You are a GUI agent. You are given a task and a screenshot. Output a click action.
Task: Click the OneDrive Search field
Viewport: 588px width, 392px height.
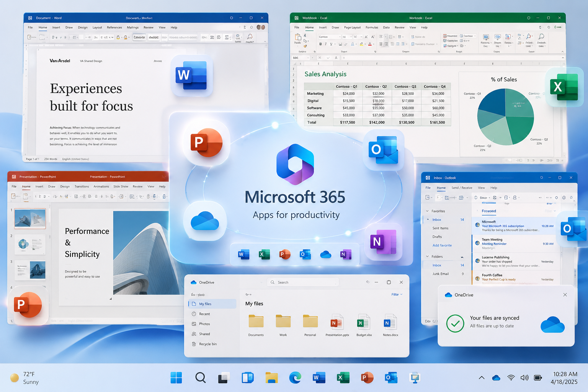point(303,282)
